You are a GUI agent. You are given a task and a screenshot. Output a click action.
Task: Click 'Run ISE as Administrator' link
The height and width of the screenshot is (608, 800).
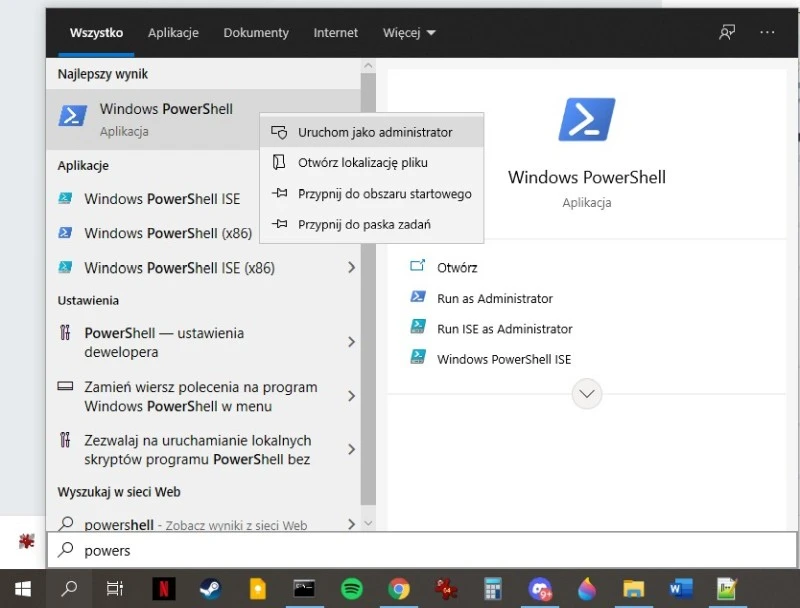pyautogui.click(x=503, y=328)
